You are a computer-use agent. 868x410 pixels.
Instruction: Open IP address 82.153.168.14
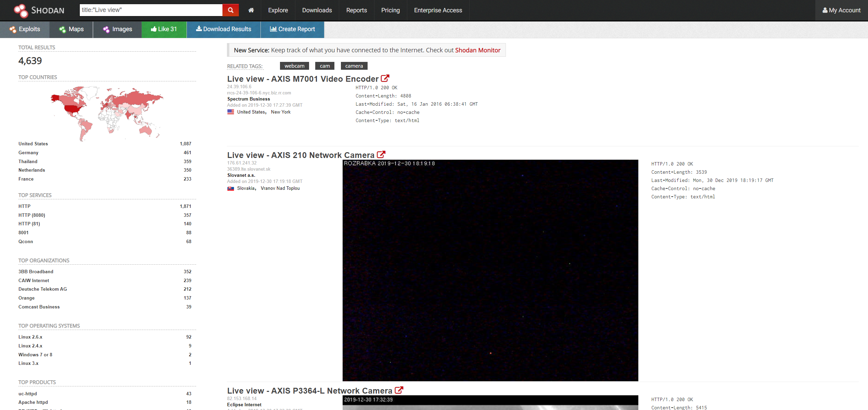click(242, 398)
